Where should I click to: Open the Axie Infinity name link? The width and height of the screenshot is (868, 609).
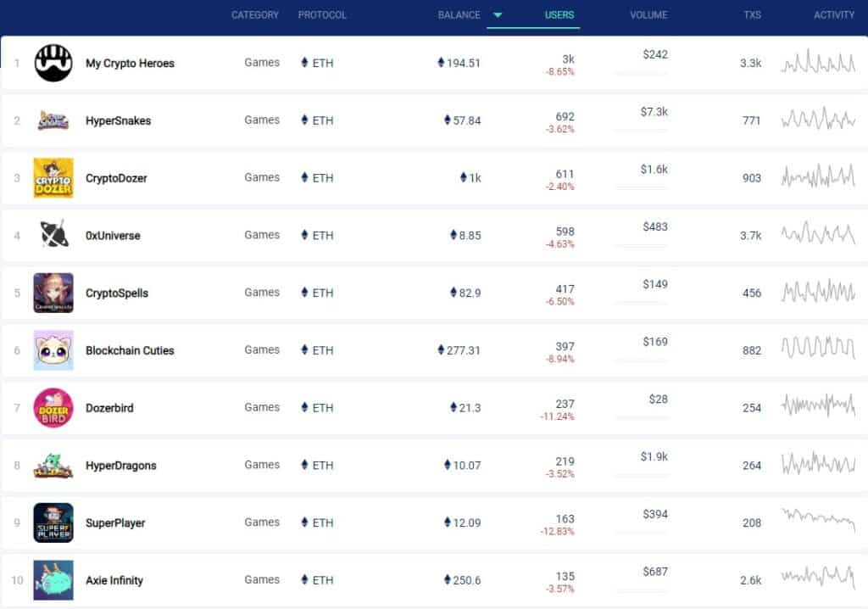[x=114, y=580]
